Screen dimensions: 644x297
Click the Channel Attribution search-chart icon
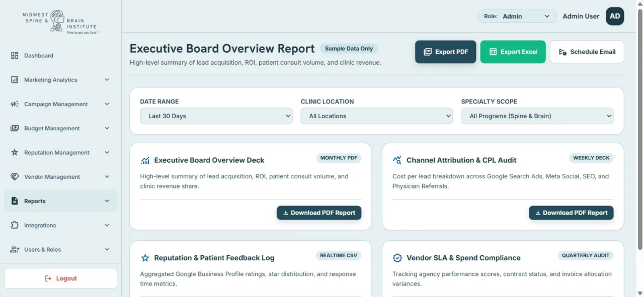point(397,160)
